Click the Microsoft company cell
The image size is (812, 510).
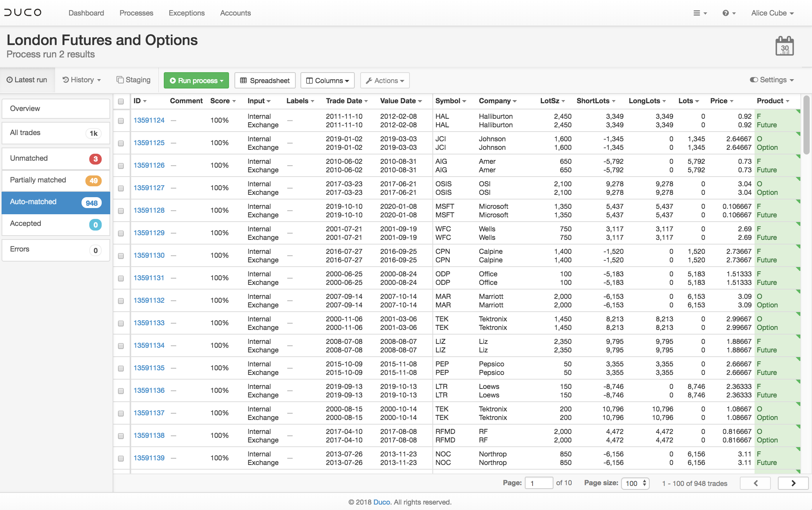(x=493, y=210)
